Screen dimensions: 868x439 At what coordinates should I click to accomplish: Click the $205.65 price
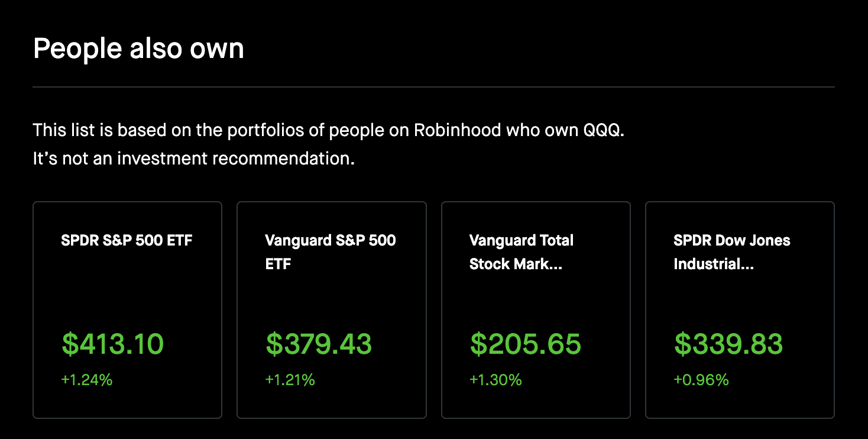526,344
